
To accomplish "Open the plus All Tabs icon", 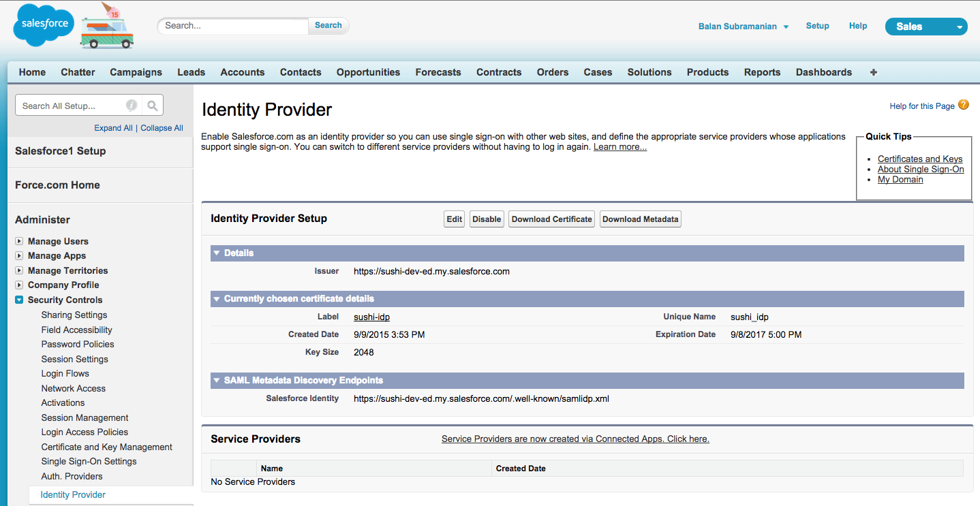I will [873, 72].
